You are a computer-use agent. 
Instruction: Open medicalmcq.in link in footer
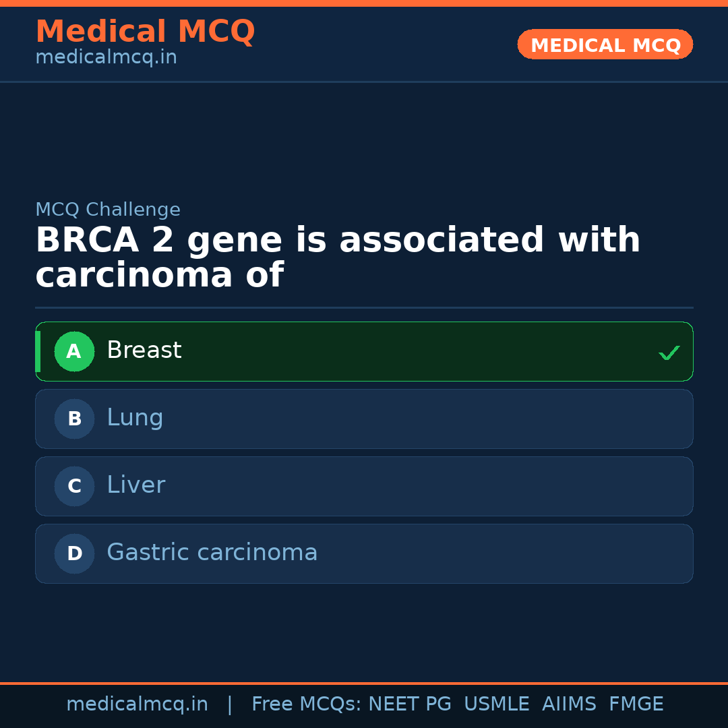coord(137,704)
